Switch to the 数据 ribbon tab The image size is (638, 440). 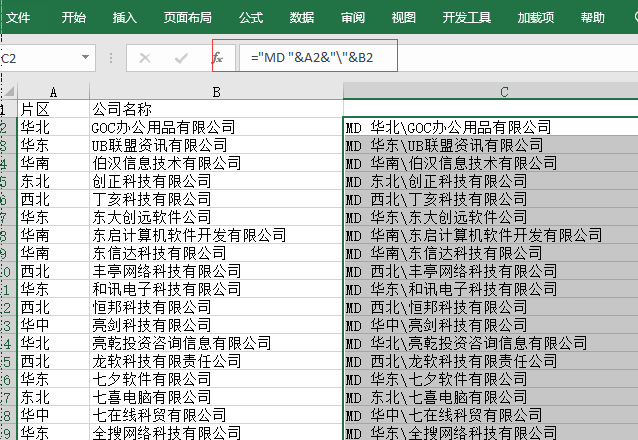pos(302,18)
